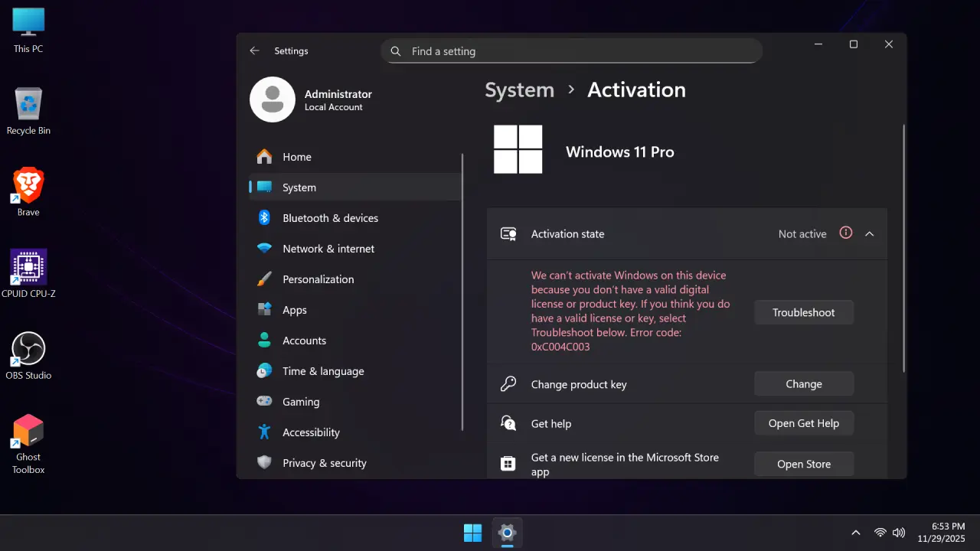Viewport: 980px width, 551px height.
Task: Click the Find a setting search box
Action: point(571,51)
